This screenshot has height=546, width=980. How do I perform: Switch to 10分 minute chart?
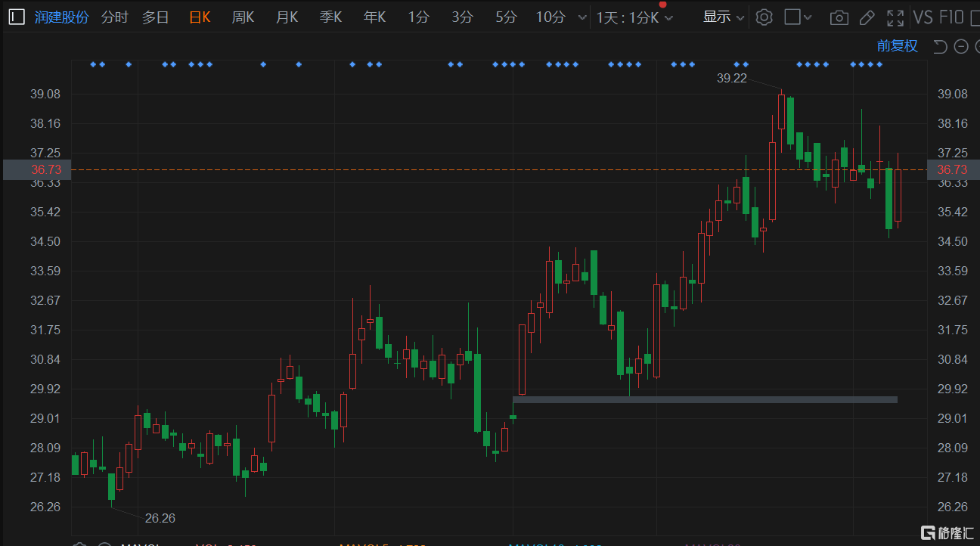(x=550, y=17)
